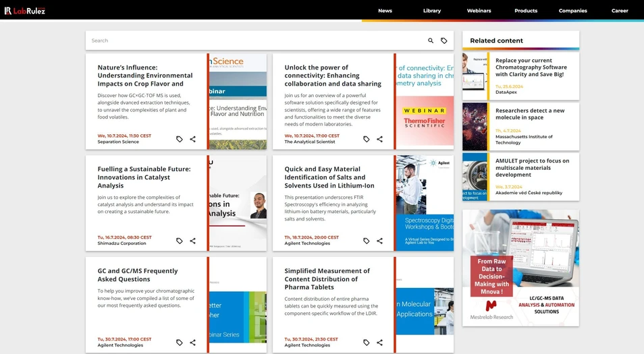Click Agilent Technologies under Quick and Easy card
Screen dimensions: 644x354
coord(307,243)
